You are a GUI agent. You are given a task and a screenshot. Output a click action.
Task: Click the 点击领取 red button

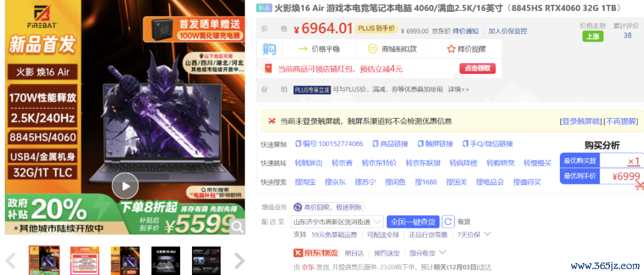pos(477,69)
